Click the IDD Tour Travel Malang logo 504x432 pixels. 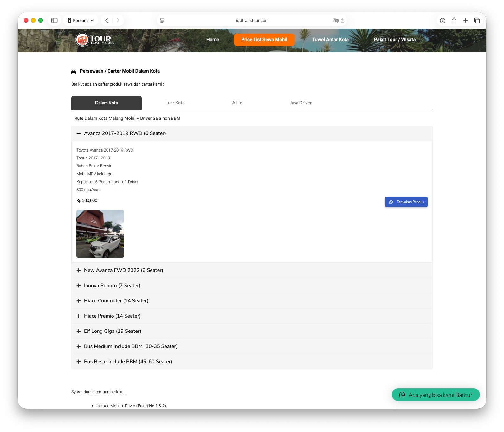click(95, 40)
